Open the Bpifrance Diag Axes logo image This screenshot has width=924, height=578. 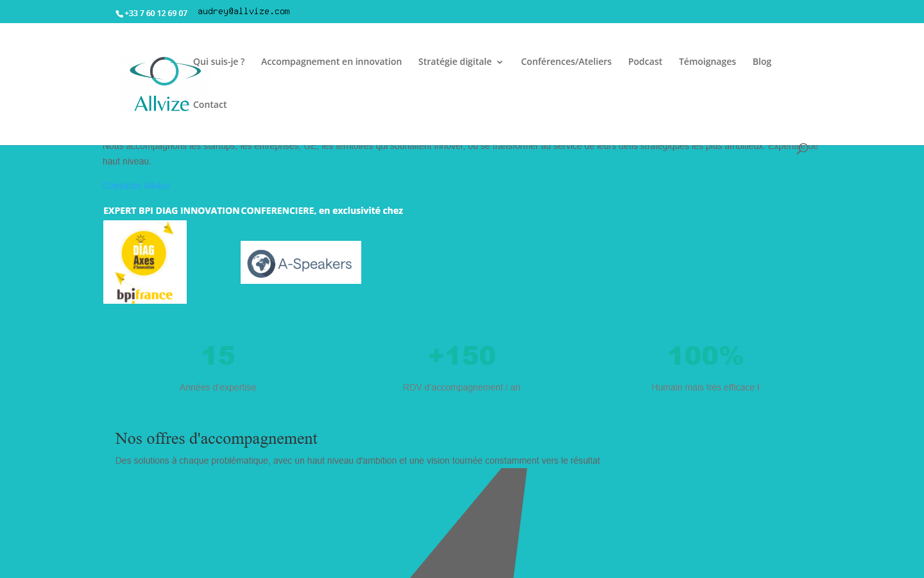tap(145, 262)
